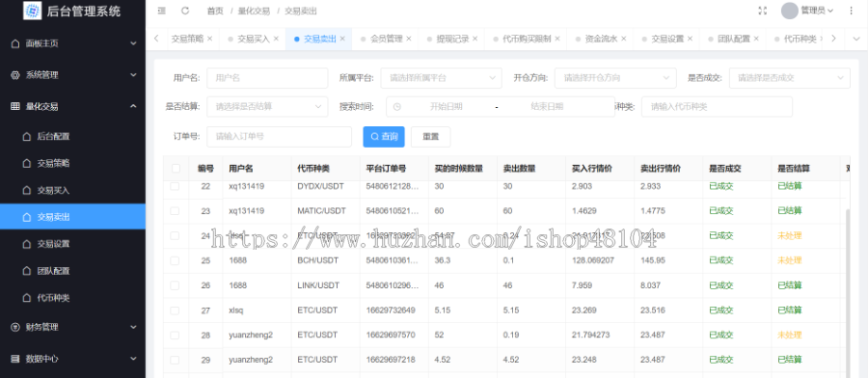
Task: Click the home icon beside 面板主页
Action: click(x=14, y=43)
